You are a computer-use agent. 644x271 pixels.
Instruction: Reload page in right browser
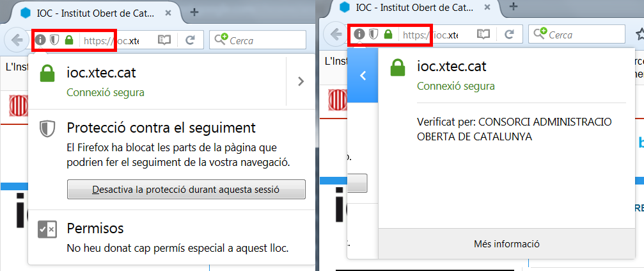click(x=509, y=34)
